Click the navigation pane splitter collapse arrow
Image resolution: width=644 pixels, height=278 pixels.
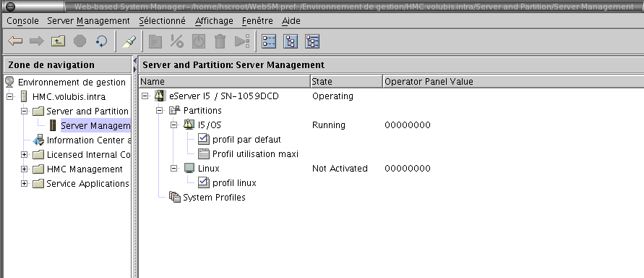pos(135,61)
